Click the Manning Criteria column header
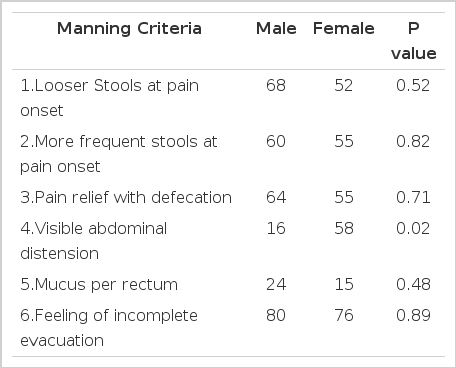 pyautogui.click(x=129, y=28)
